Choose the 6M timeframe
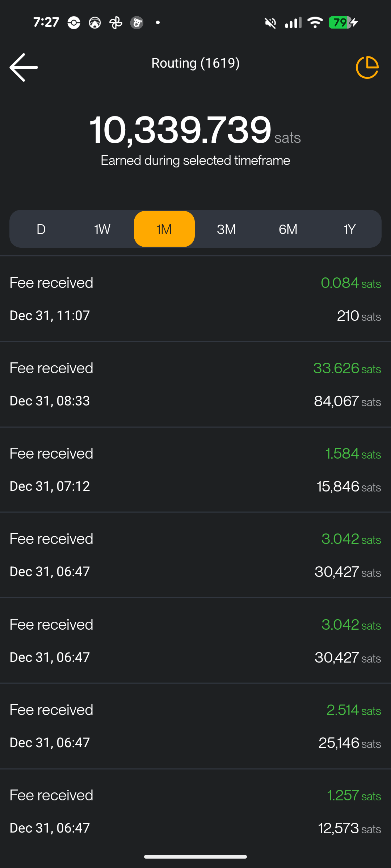 pos(288,229)
